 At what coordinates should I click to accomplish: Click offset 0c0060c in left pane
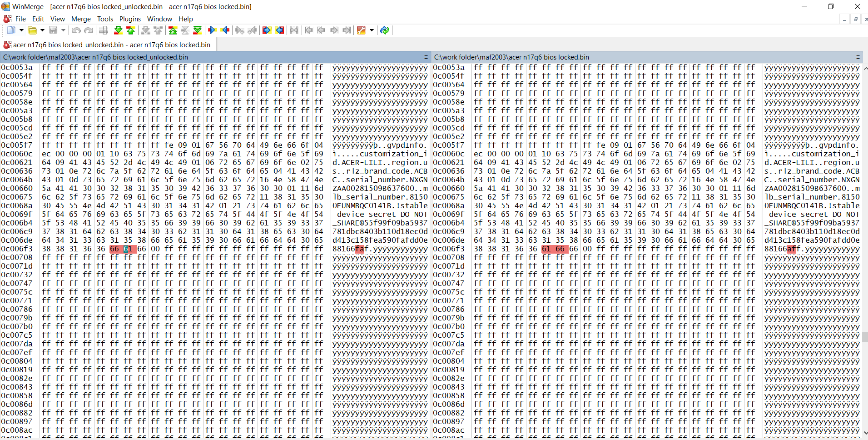(17, 154)
